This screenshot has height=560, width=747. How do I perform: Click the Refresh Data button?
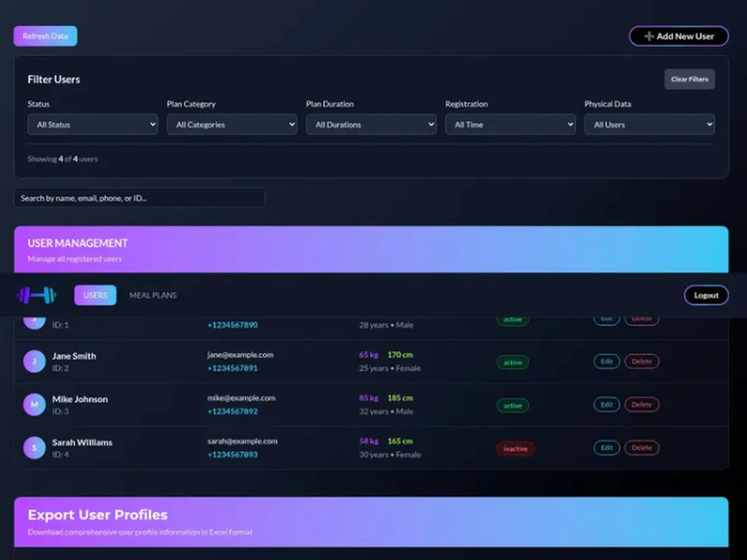[46, 36]
